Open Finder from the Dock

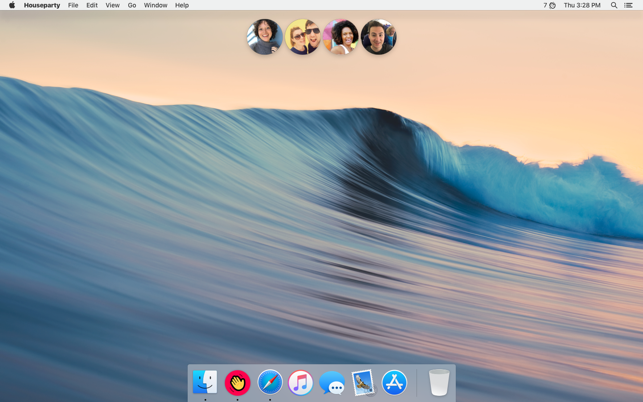205,382
